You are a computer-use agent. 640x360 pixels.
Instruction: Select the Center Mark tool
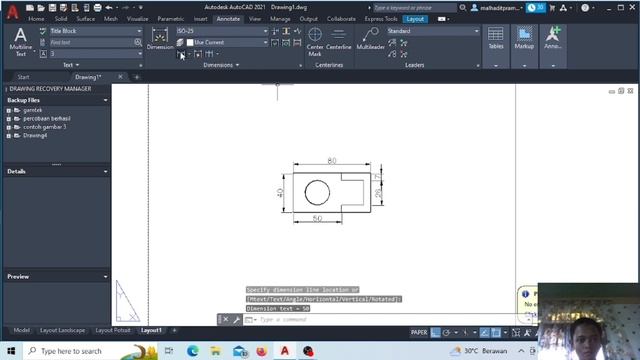point(315,42)
